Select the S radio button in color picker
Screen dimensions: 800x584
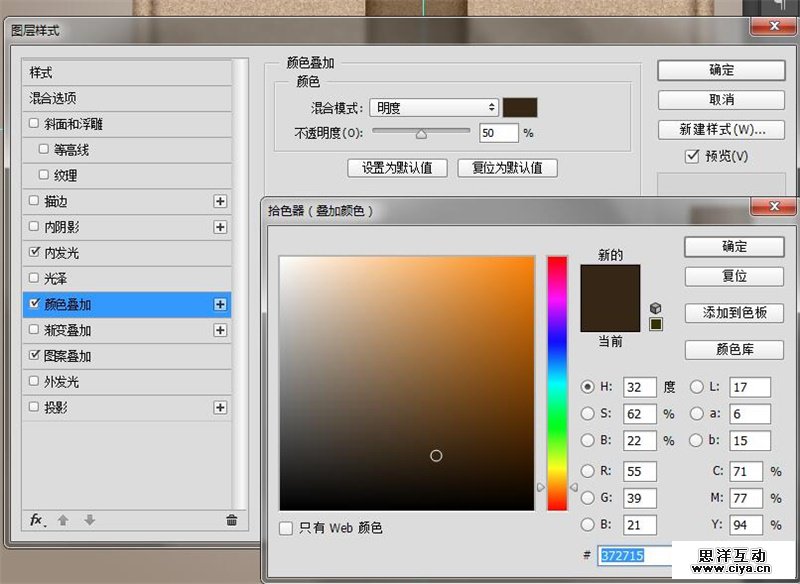590,414
